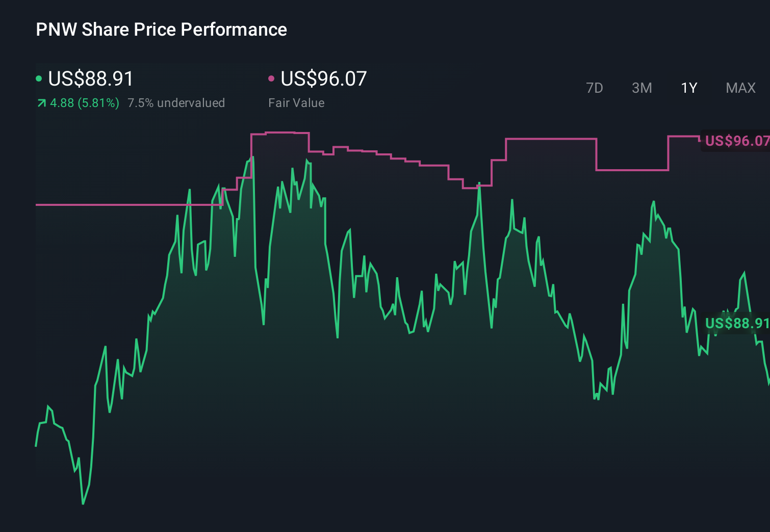Select the 3M time range
Viewport: 770px width, 532px height.
point(641,88)
